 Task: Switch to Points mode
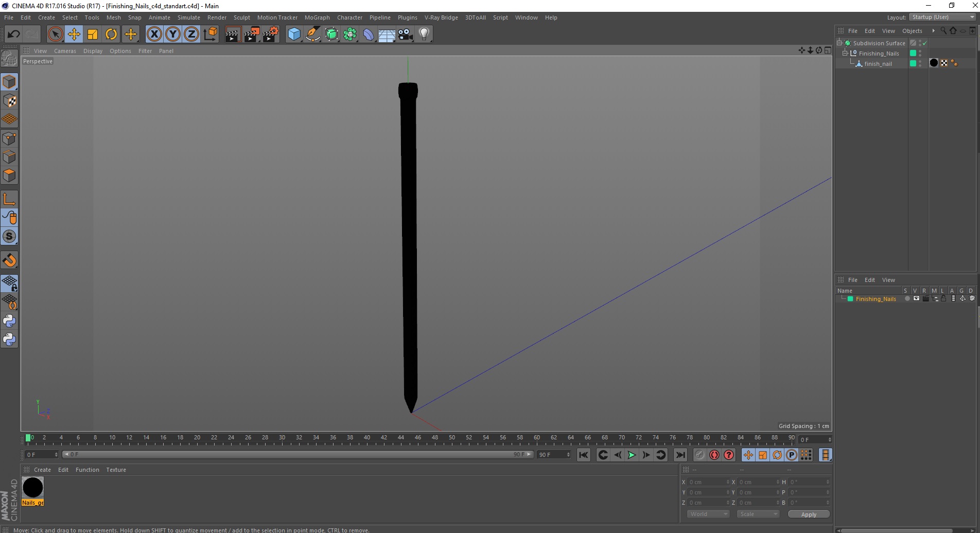click(x=9, y=138)
